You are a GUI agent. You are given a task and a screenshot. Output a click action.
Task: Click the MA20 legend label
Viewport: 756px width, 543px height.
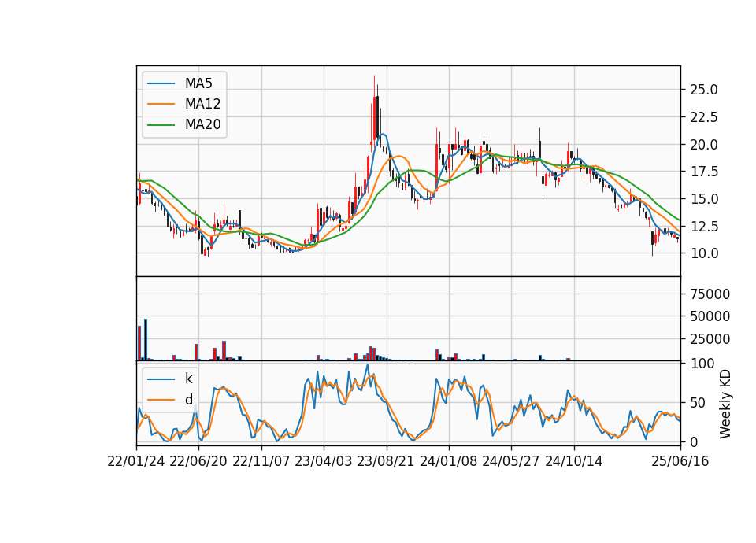pyautogui.click(x=202, y=124)
